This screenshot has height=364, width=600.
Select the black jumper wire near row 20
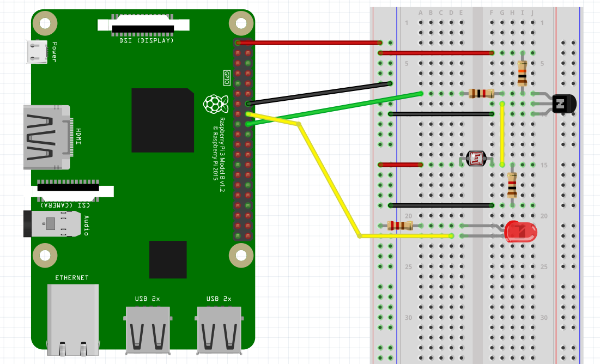tap(441, 205)
